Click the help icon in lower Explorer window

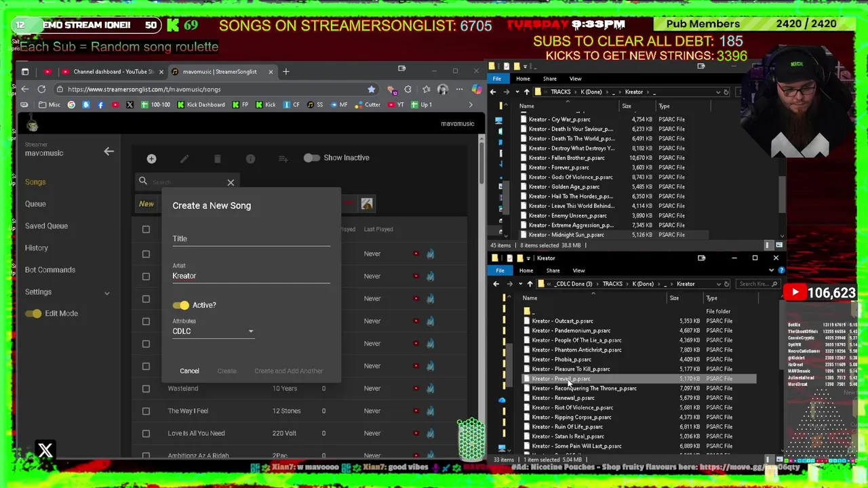(781, 270)
